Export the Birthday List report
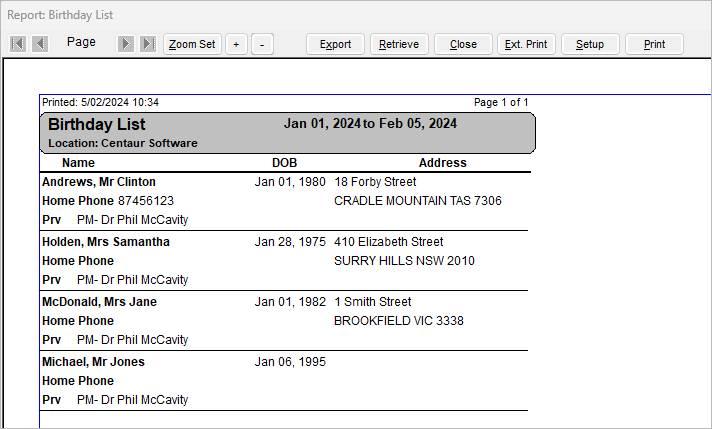 [x=335, y=44]
